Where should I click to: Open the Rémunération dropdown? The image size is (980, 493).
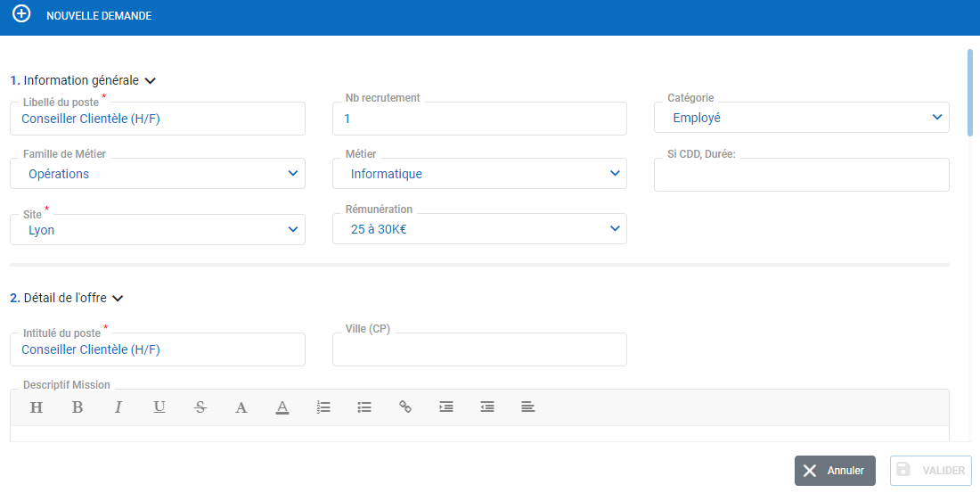pyautogui.click(x=479, y=230)
